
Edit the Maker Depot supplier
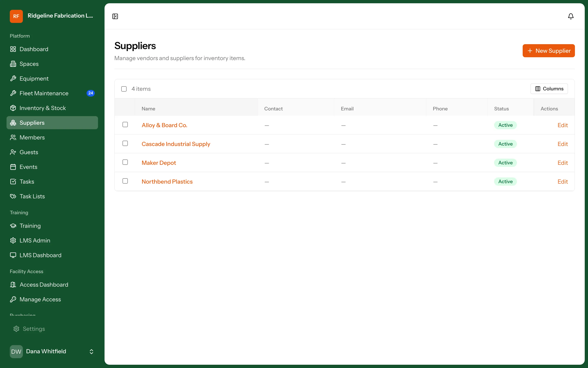click(562, 163)
